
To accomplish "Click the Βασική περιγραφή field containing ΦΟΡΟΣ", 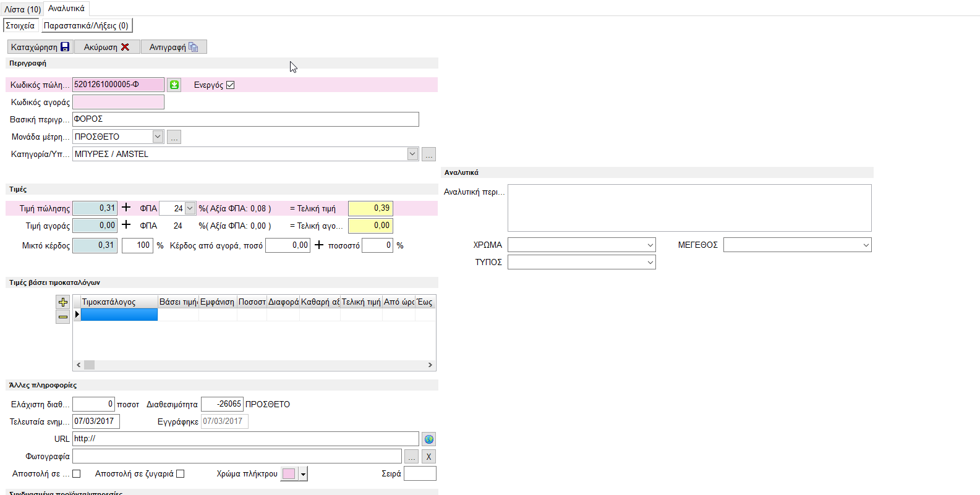I will pyautogui.click(x=245, y=119).
